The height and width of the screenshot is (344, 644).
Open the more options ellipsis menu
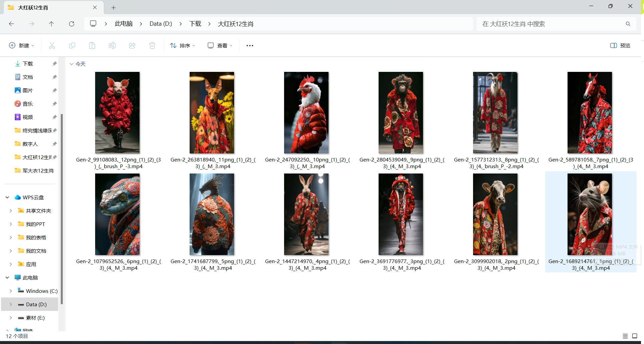pyautogui.click(x=250, y=45)
